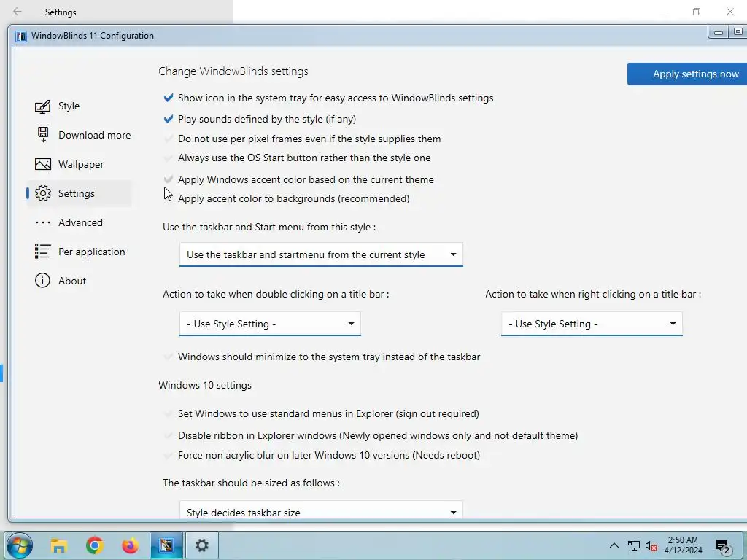The width and height of the screenshot is (747, 560).
Task: Toggle Show icon in the system tray
Action: [x=169, y=98]
